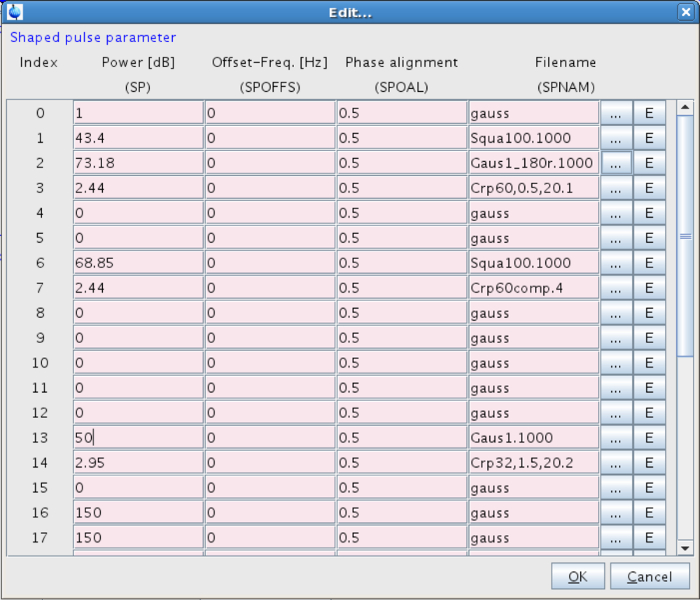Click the TopSpin app icon in title bar
The width and height of the screenshot is (700, 600).
15,12
